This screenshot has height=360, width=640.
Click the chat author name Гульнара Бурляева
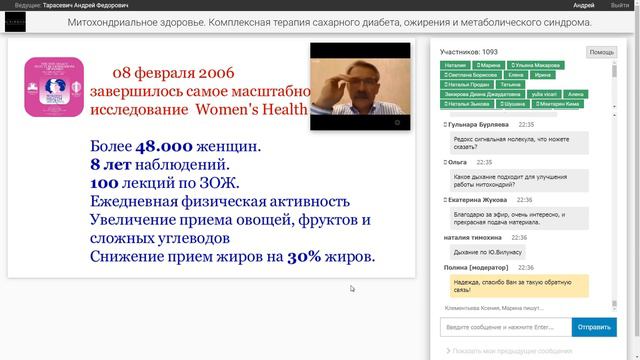pyautogui.click(x=478, y=124)
